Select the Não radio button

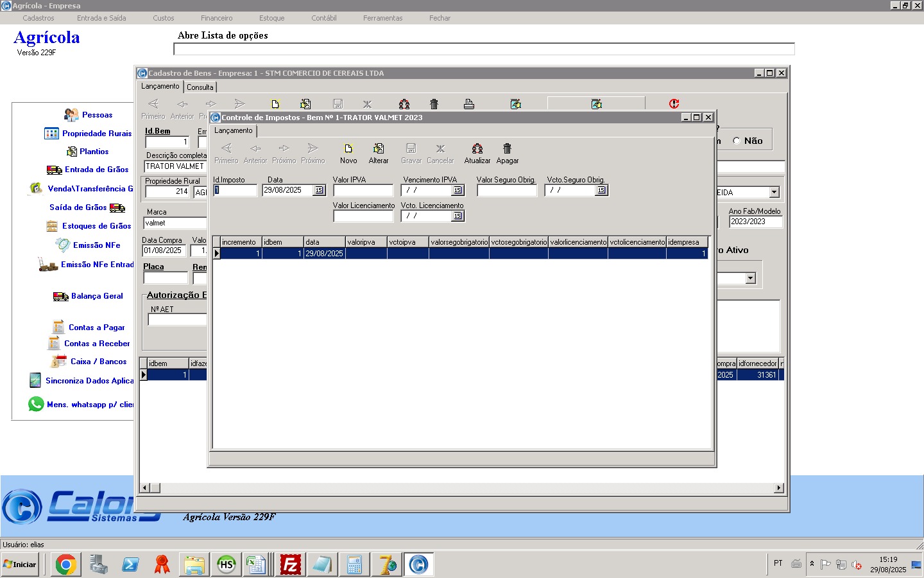(x=737, y=141)
